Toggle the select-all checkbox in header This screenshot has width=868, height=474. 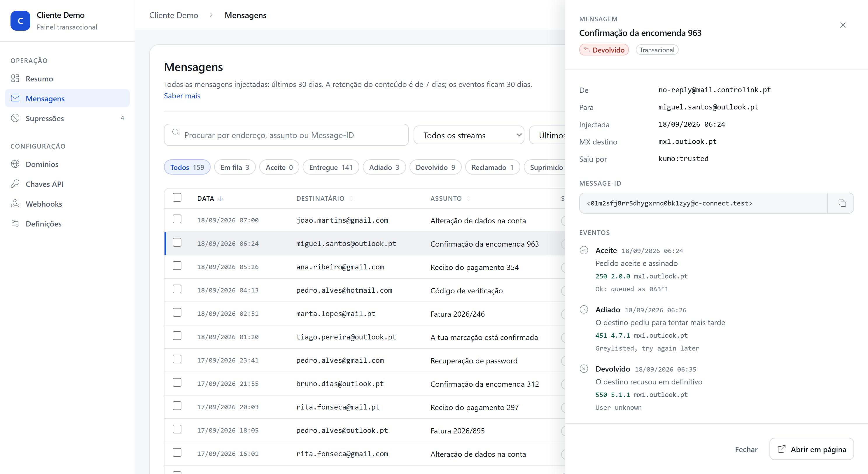177,198
